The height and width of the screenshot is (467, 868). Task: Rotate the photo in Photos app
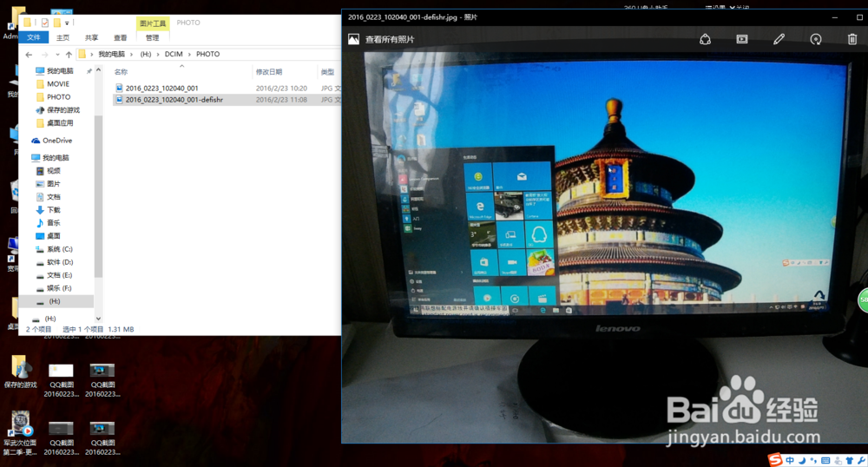pyautogui.click(x=815, y=39)
